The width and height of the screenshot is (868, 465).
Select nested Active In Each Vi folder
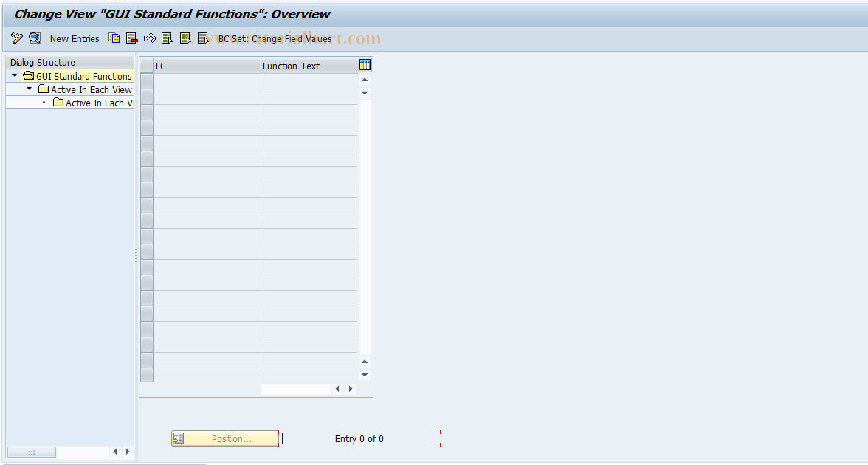[x=94, y=103]
